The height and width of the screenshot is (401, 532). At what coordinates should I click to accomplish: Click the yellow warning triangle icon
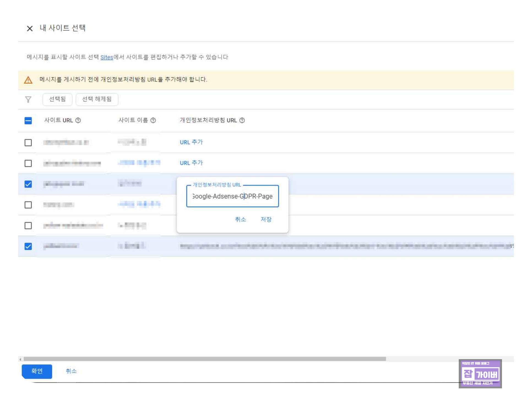[28, 80]
